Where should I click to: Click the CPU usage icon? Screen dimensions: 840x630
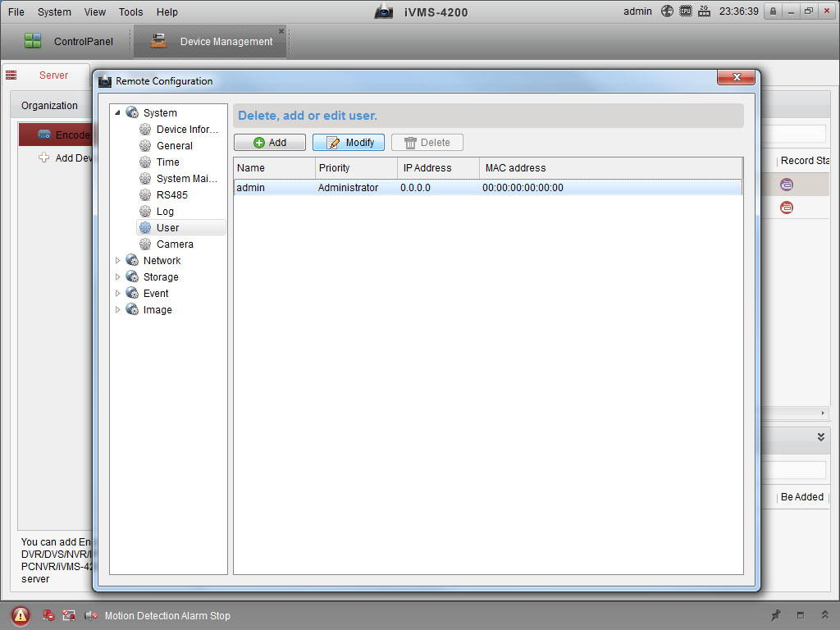tap(685, 11)
